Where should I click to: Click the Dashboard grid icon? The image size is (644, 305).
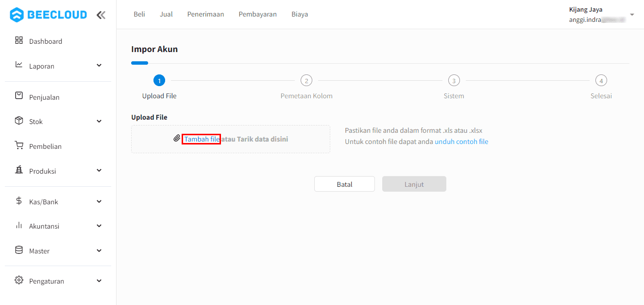tap(19, 40)
